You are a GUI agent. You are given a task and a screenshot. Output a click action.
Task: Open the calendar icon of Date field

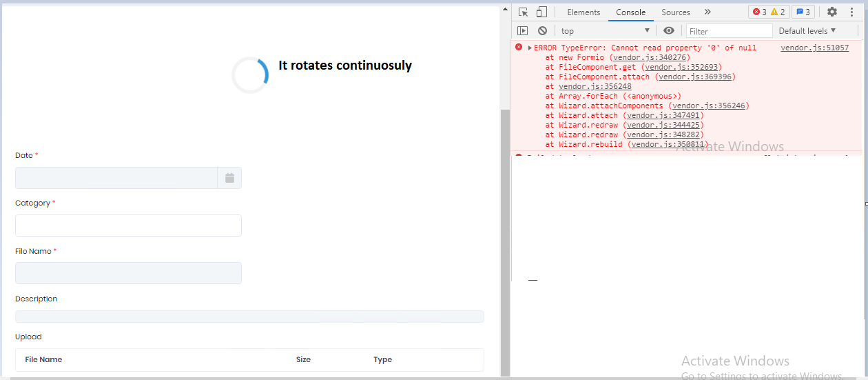pyautogui.click(x=229, y=178)
